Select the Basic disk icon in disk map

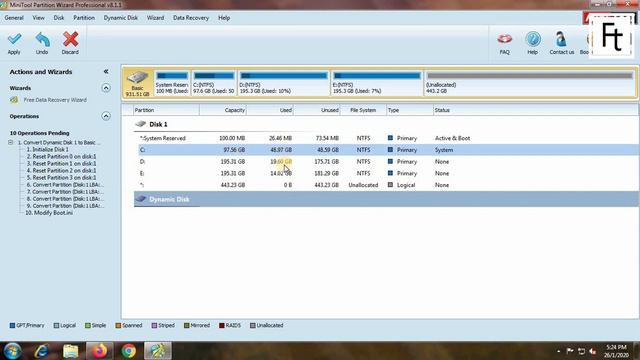tap(137, 77)
